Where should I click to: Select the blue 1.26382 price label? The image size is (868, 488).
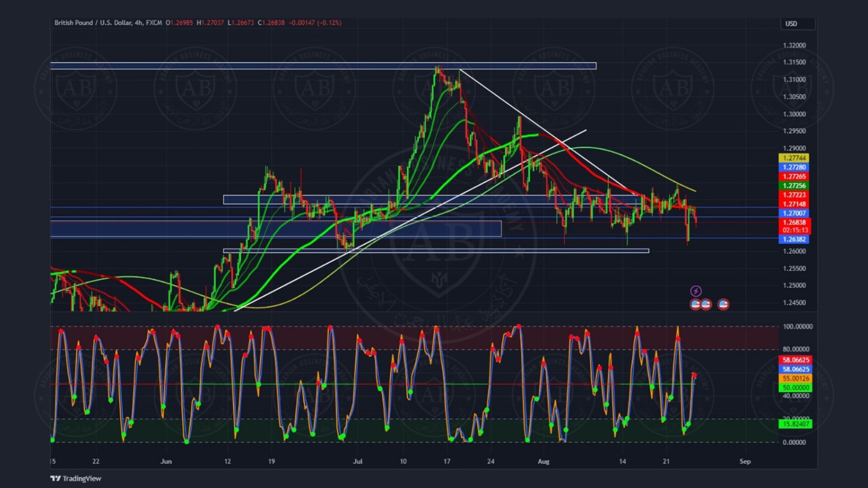click(x=794, y=239)
